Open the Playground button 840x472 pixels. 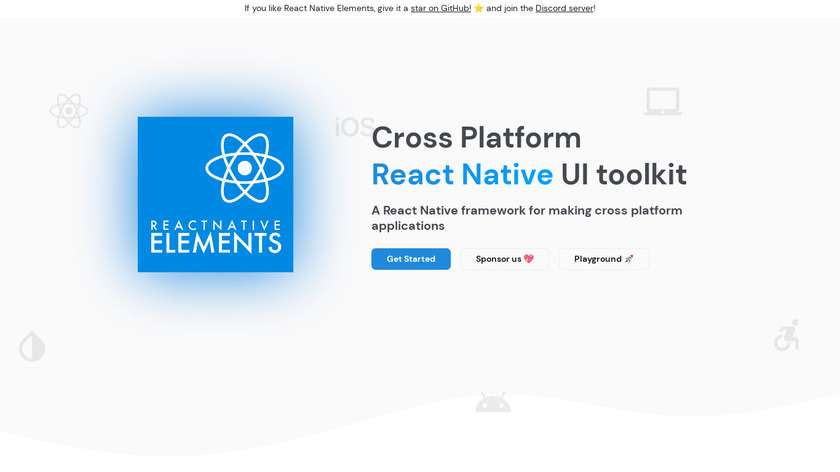[x=603, y=259]
